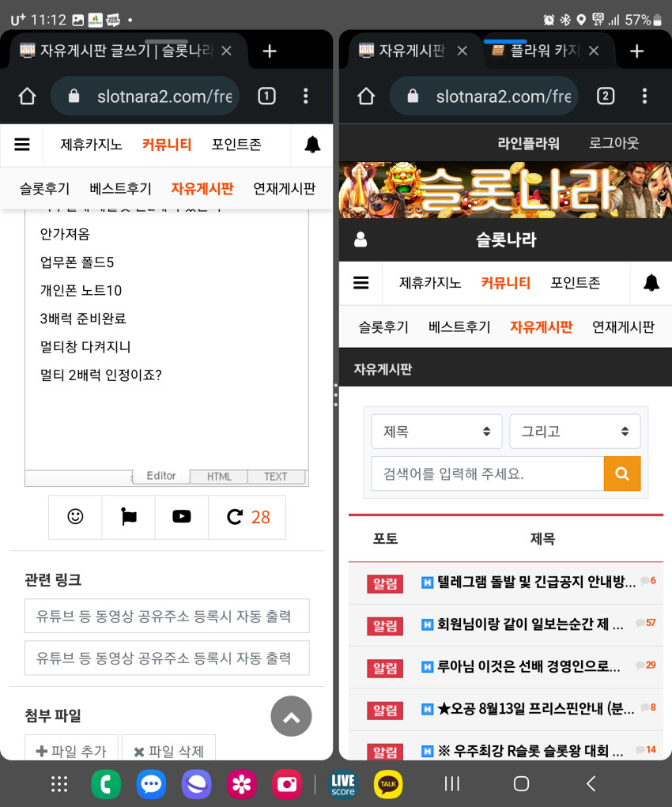Screen dimensions: 672x807
Task: Focus the 검색어를 입력해 주세요 search field
Action: pyautogui.click(x=488, y=473)
